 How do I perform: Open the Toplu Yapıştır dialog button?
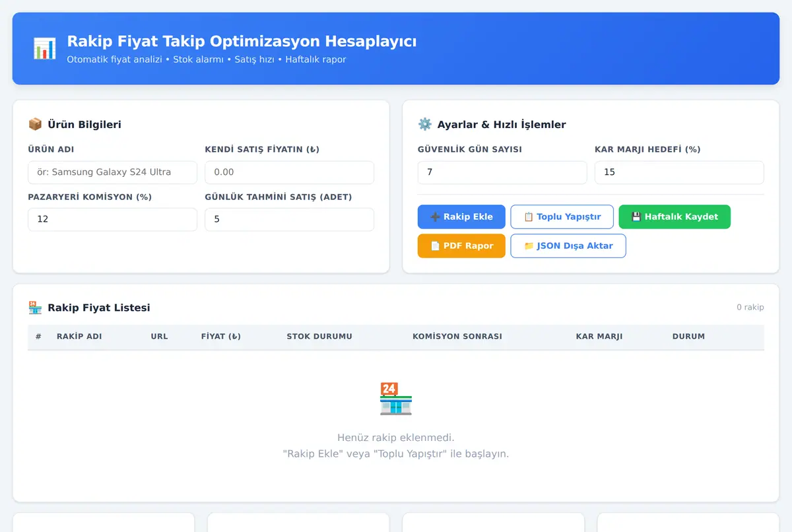point(562,216)
